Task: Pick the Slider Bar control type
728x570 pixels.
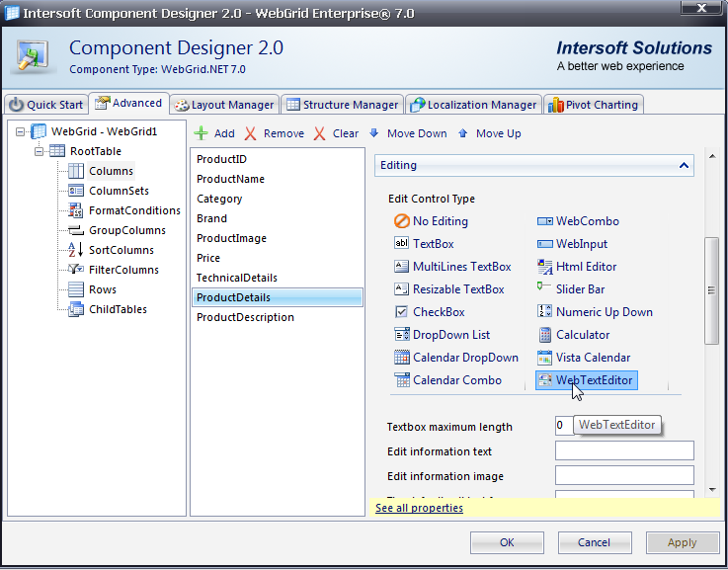Action: (580, 289)
